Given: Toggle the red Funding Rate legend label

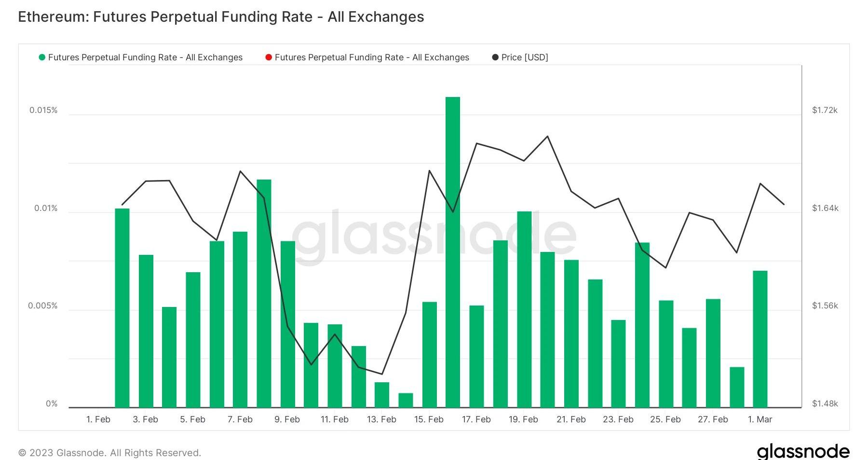Looking at the screenshot, I should (x=372, y=57).
